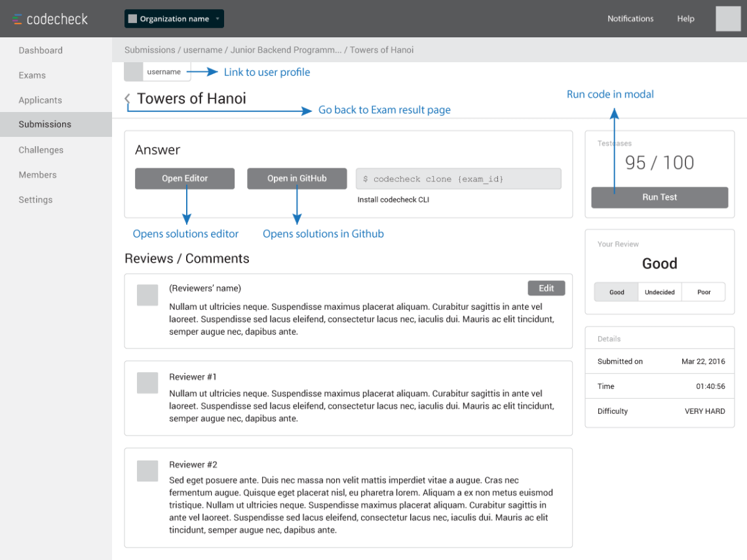Click the Run Test button

[659, 197]
